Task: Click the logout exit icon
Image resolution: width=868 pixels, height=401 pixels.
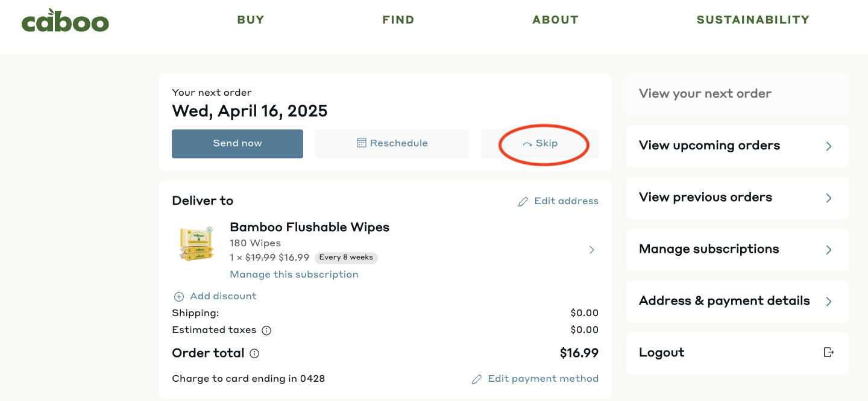Action: tap(829, 352)
